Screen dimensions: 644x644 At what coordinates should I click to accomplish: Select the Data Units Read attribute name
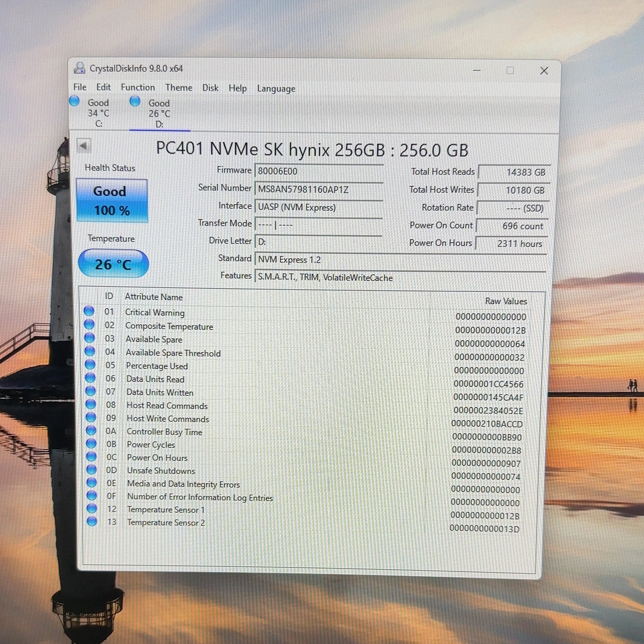(x=155, y=379)
